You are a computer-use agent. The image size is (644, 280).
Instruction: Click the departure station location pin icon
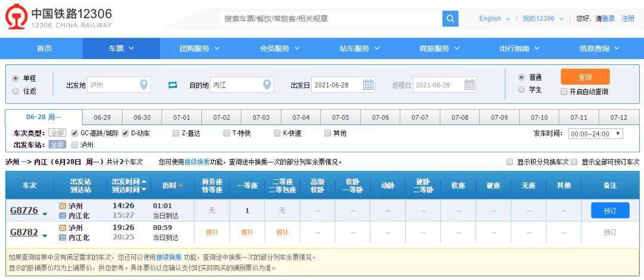(144, 85)
